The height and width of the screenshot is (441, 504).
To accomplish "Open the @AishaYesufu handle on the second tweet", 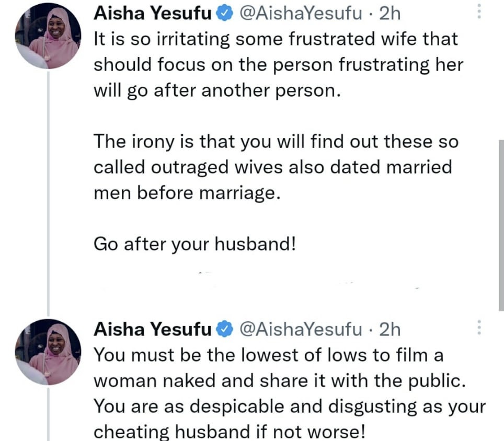I will [301, 329].
